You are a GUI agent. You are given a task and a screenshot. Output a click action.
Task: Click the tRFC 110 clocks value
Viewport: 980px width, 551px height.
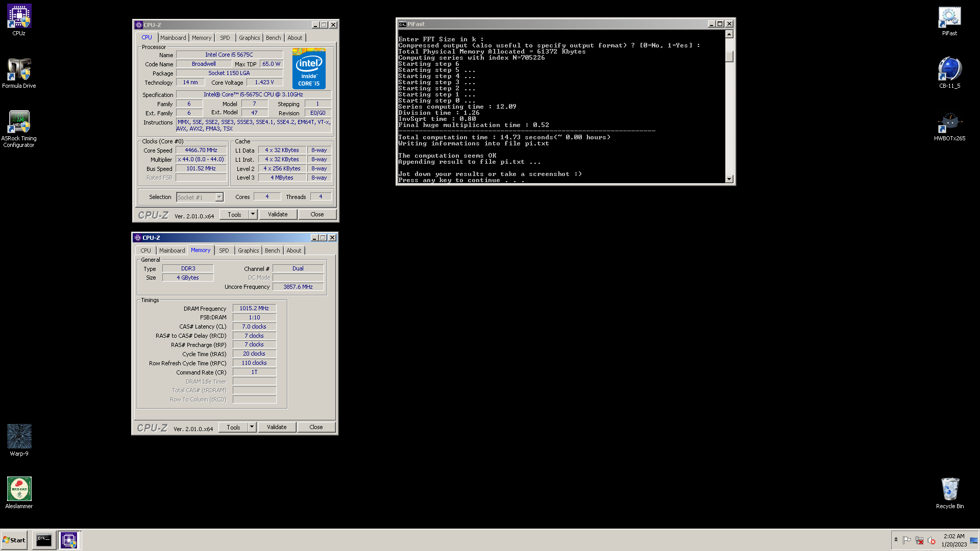[x=254, y=363]
